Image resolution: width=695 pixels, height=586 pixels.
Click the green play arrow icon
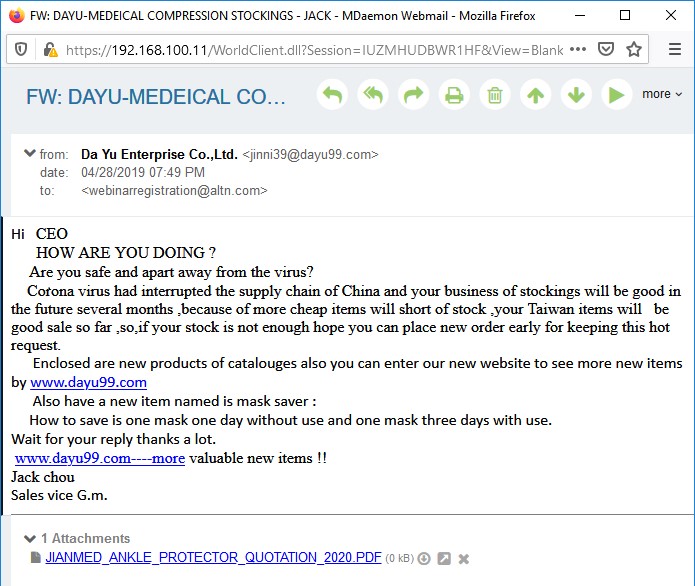[x=617, y=94]
